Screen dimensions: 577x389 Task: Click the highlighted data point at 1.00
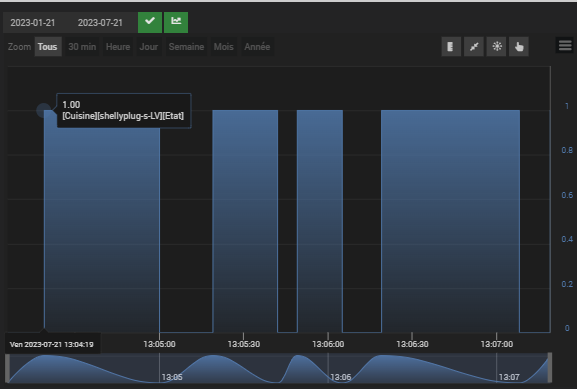coord(44,110)
